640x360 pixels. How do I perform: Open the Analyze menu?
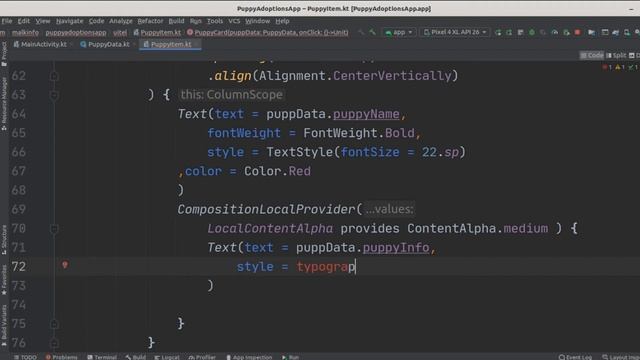pos(121,21)
